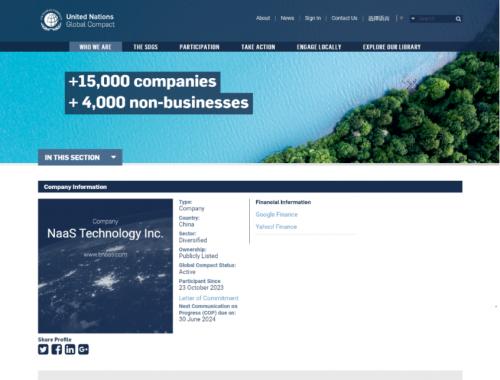500x380 pixels.
Task: Open the Google Finance link
Action: click(x=276, y=214)
